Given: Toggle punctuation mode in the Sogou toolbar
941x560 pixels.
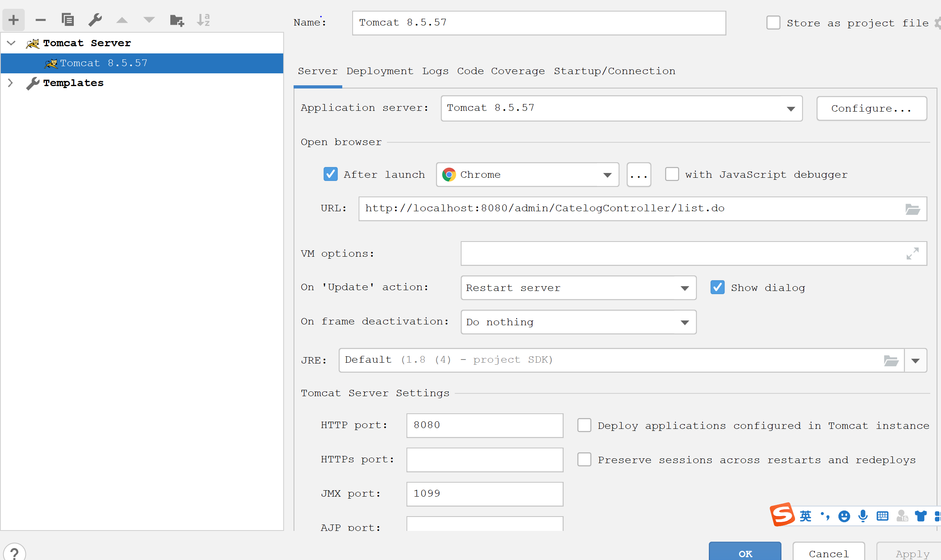Looking at the screenshot, I should tap(825, 516).
